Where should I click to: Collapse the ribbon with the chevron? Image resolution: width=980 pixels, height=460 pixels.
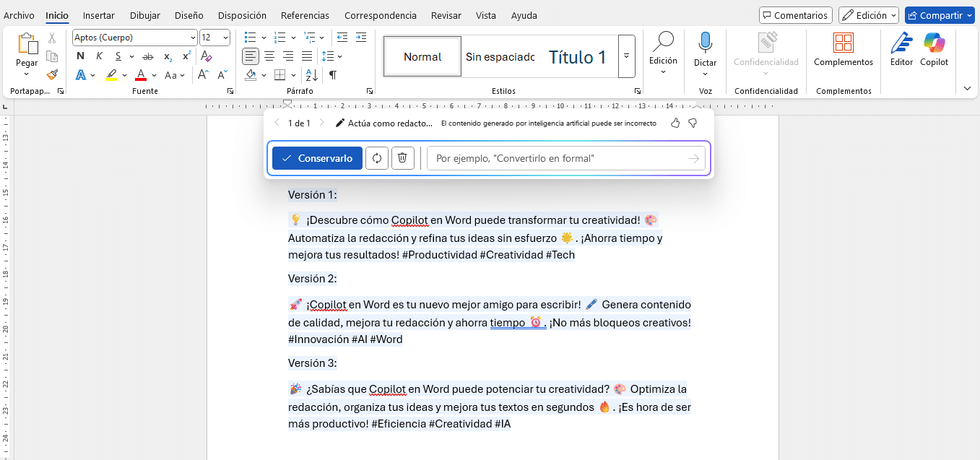(968, 88)
